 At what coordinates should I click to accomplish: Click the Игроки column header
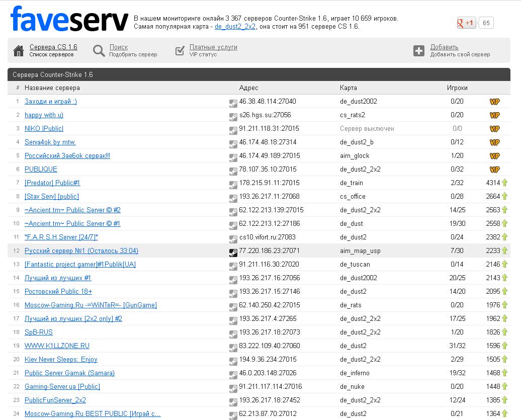[x=457, y=88]
